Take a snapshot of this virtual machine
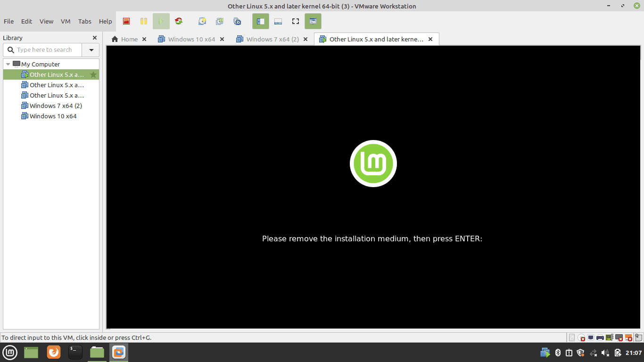The height and width of the screenshot is (362, 644). click(202, 21)
